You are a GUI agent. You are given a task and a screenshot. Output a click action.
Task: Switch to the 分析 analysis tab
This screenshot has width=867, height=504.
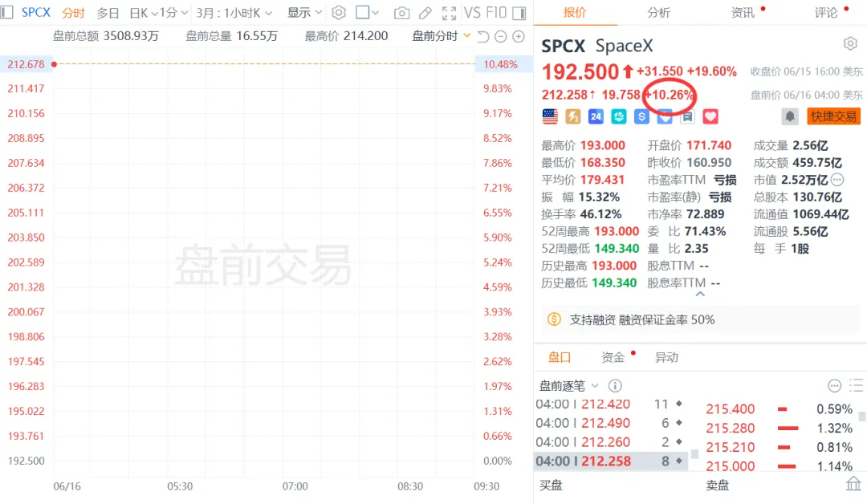coord(658,13)
